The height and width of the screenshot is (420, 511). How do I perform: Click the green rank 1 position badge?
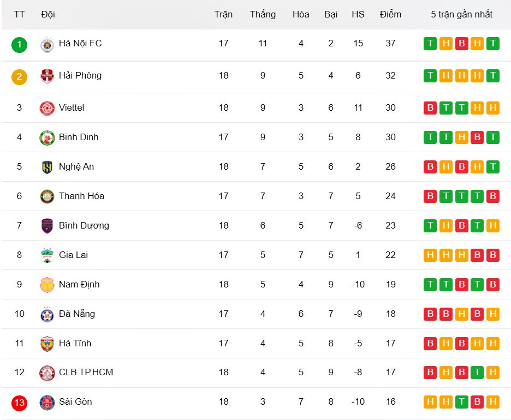[x=19, y=44]
